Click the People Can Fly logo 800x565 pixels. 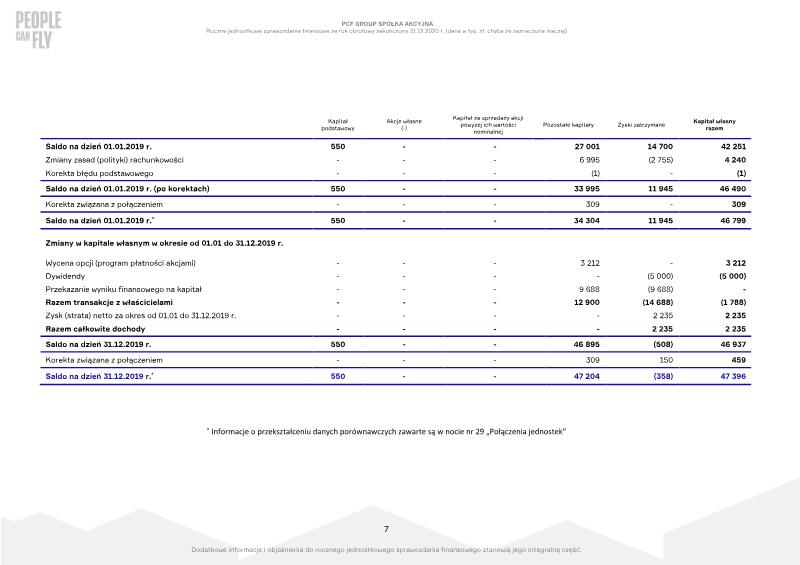coord(38,30)
